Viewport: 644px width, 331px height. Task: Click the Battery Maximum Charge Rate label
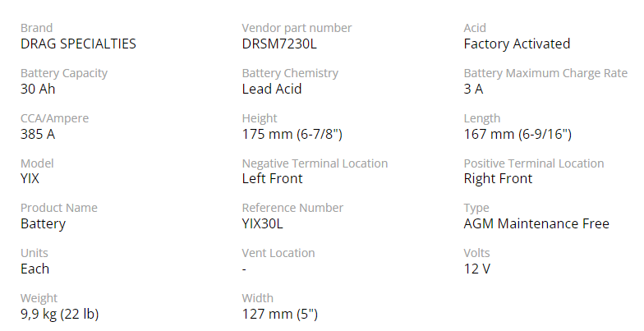click(545, 73)
